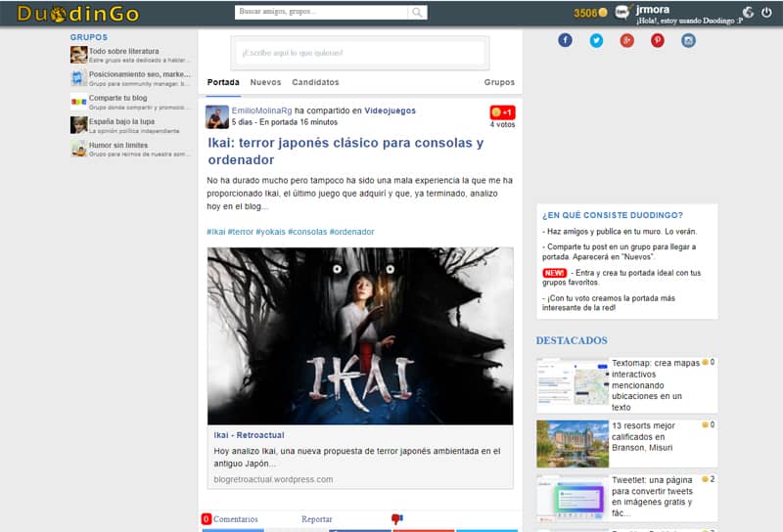The image size is (783, 532).
Task: Open the Ikai game cover image
Action: (x=360, y=336)
